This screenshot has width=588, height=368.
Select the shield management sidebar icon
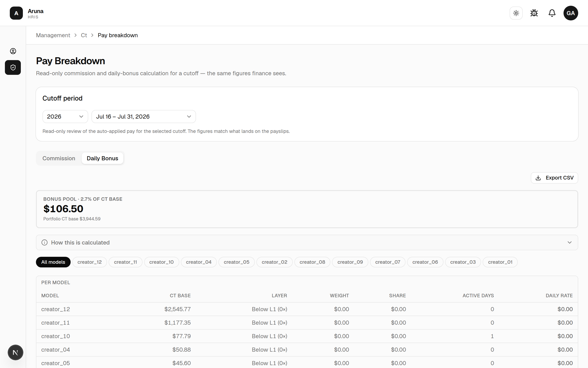(13, 67)
